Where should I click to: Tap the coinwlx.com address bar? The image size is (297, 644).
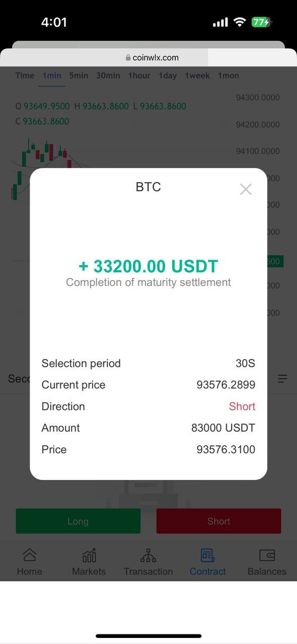pos(148,58)
